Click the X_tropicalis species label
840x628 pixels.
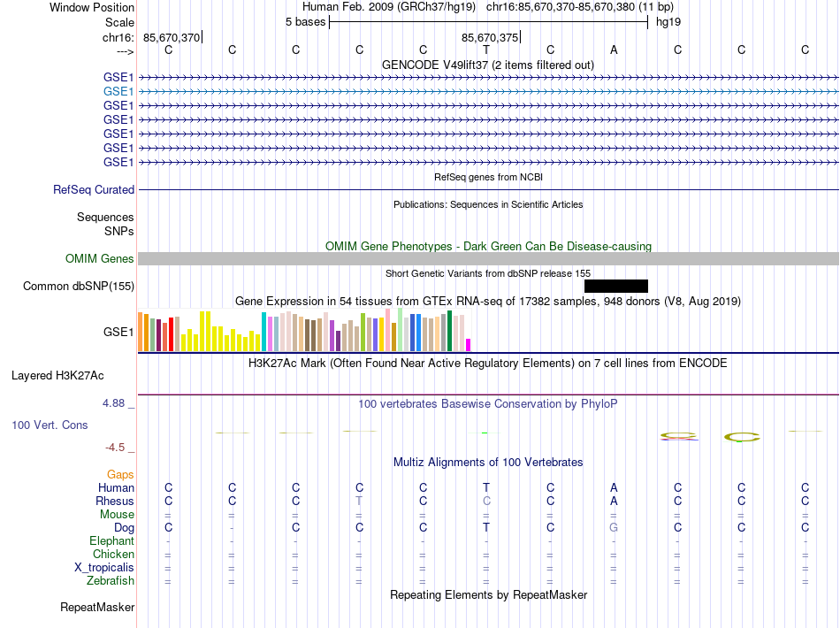pos(104,568)
